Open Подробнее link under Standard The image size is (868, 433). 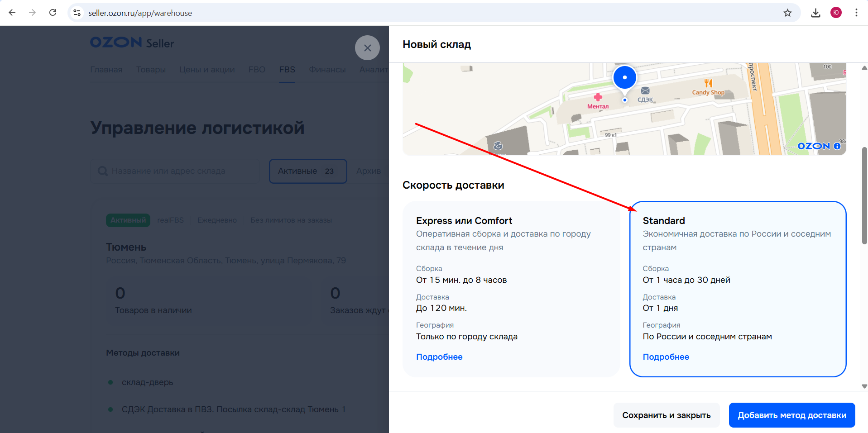click(666, 357)
